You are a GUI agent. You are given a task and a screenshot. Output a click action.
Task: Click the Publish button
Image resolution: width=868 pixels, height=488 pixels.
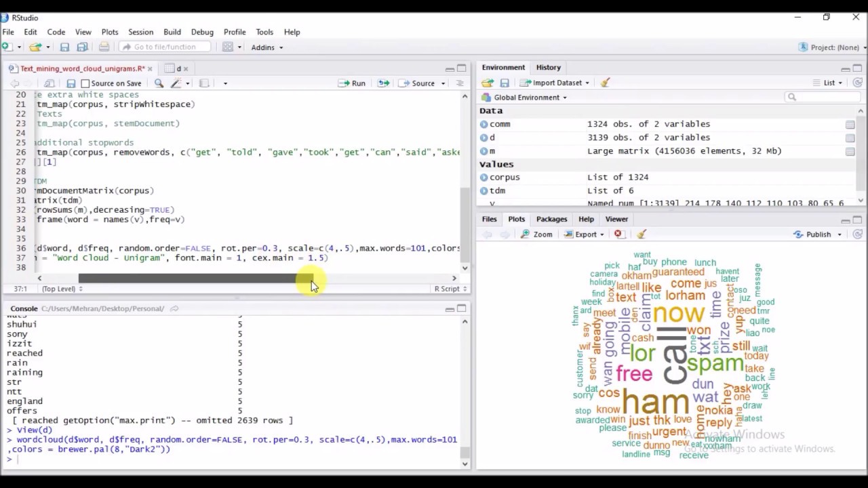(x=812, y=235)
